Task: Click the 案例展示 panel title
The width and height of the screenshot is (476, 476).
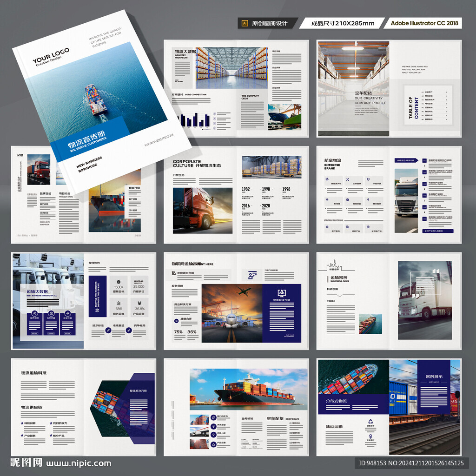Action: (434, 377)
